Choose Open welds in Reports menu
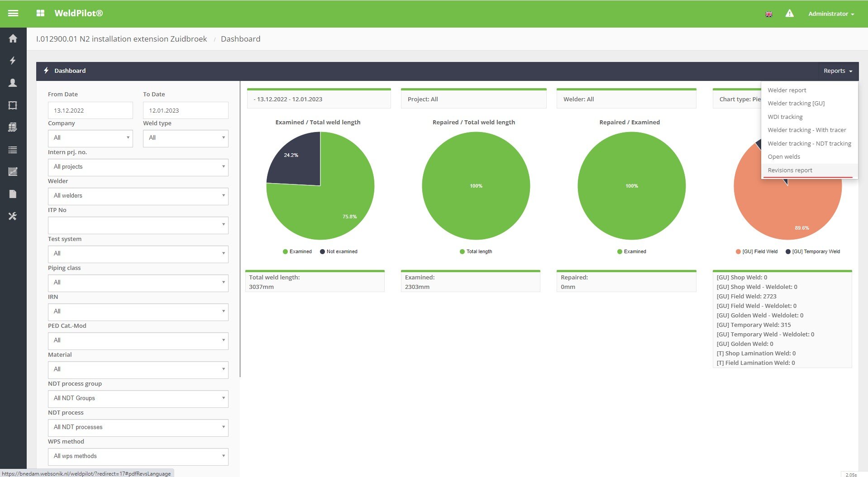Image resolution: width=868 pixels, height=477 pixels. point(784,157)
